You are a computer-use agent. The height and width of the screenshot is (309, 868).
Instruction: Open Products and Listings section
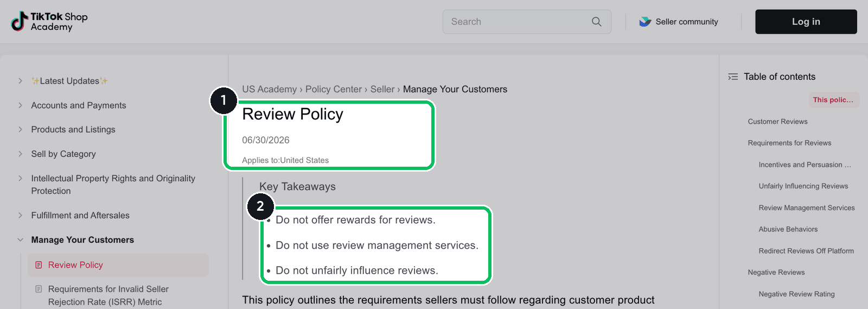click(73, 129)
